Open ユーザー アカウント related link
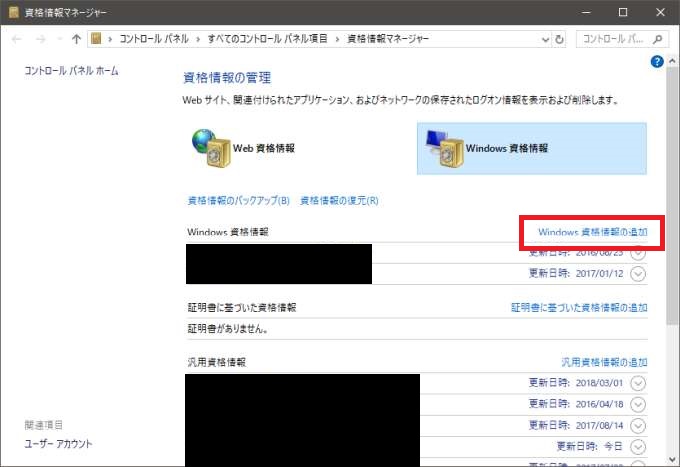The height and width of the screenshot is (467, 680). (58, 444)
